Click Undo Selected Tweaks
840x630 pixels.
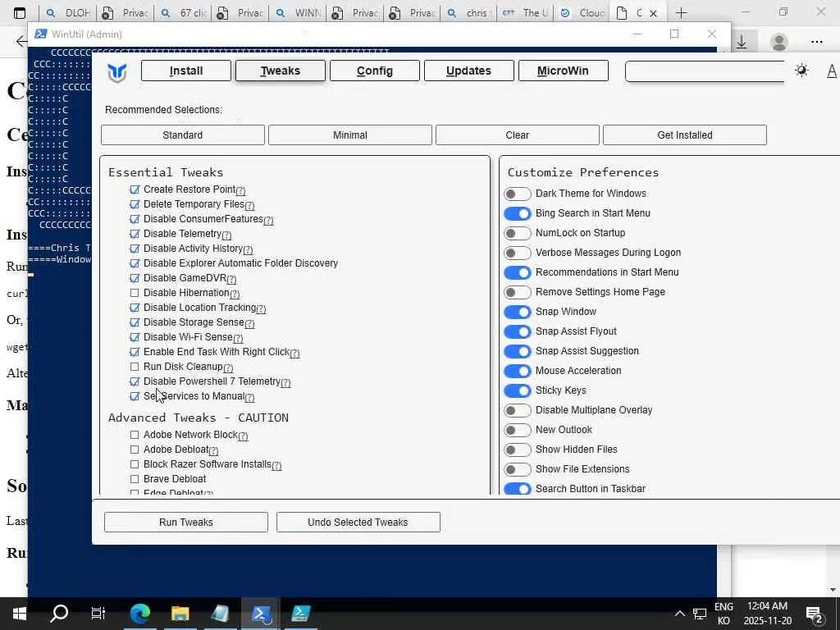click(358, 523)
